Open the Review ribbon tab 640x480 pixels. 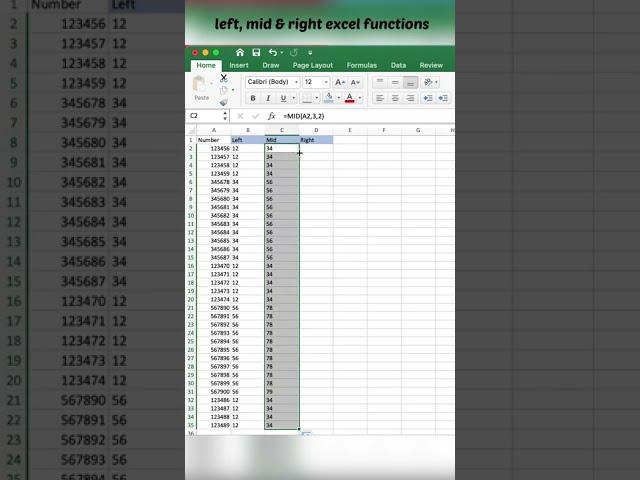[x=431, y=65]
